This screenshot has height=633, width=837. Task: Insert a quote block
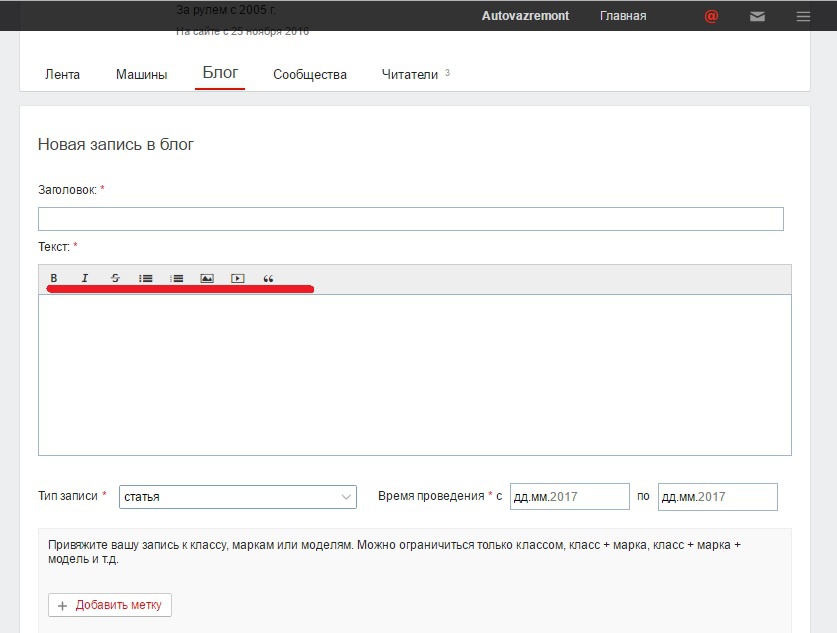click(269, 278)
